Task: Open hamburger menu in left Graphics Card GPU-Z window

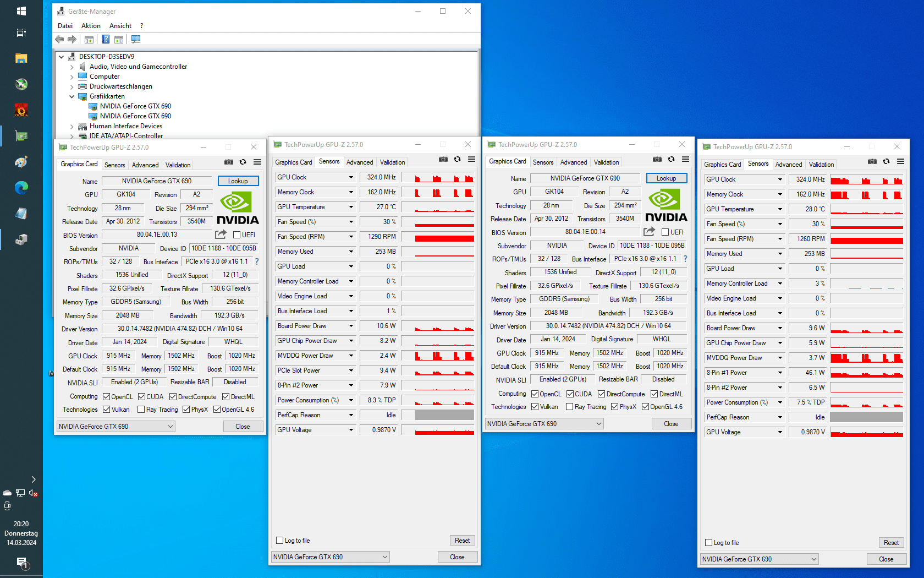Action: tap(257, 162)
